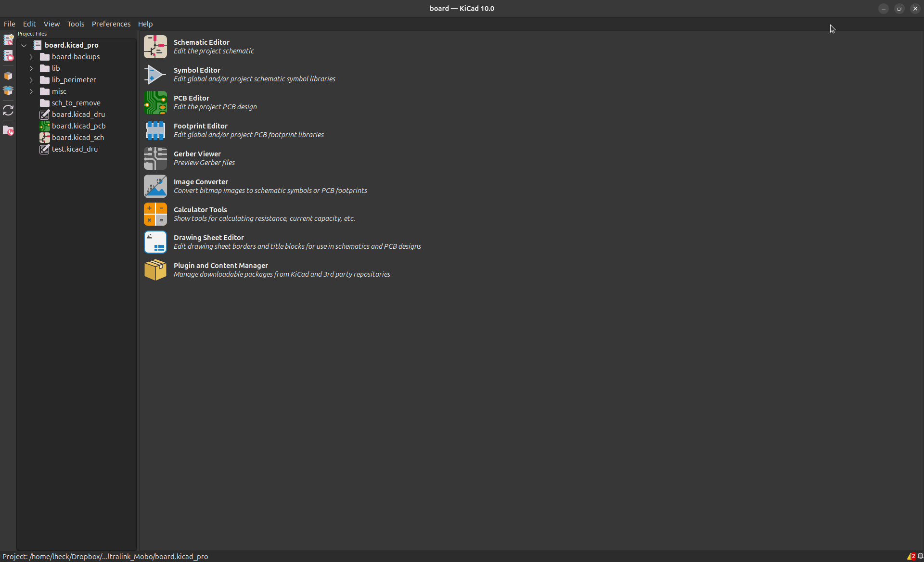Select board.kicad_pcb in the project tree
Viewport: 924px width, 562px height.
(x=78, y=126)
